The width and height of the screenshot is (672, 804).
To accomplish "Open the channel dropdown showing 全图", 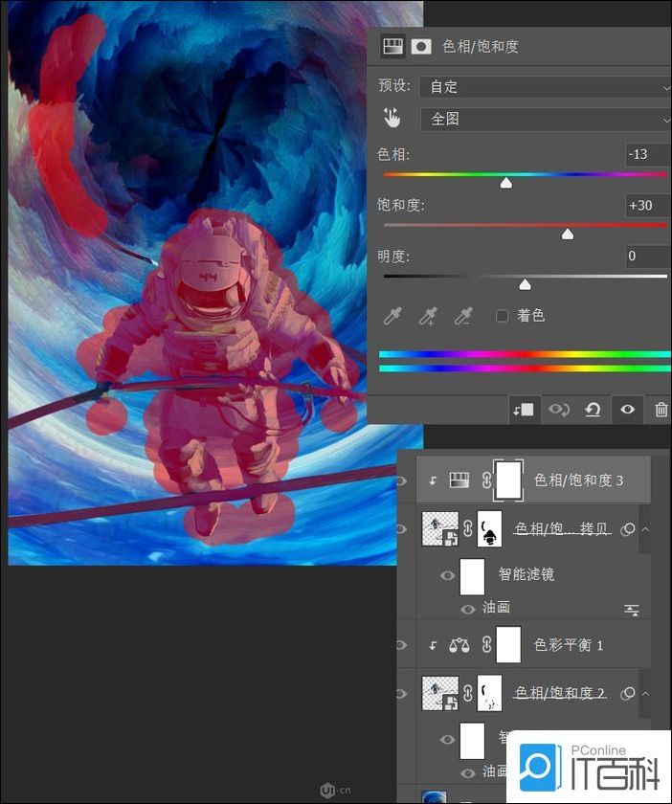I will pos(546,120).
